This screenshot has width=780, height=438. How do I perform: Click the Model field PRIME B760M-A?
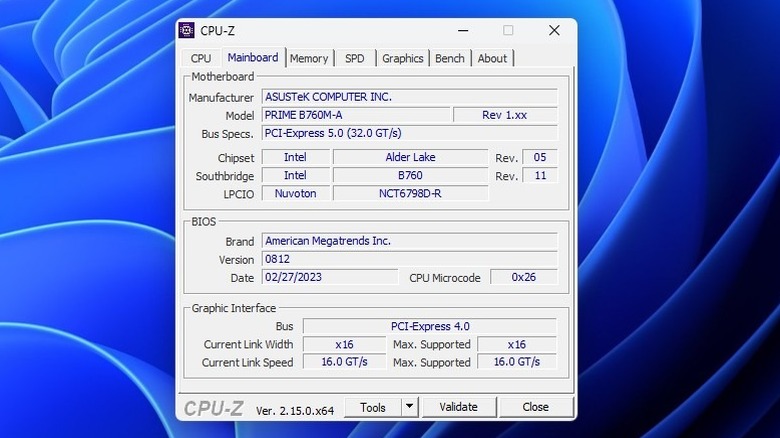[356, 115]
